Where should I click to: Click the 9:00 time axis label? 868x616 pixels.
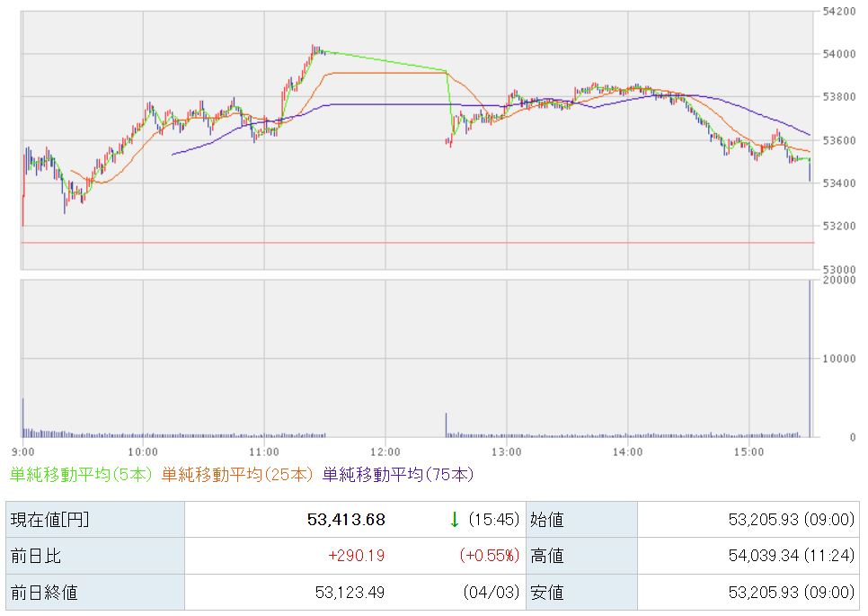(23, 451)
